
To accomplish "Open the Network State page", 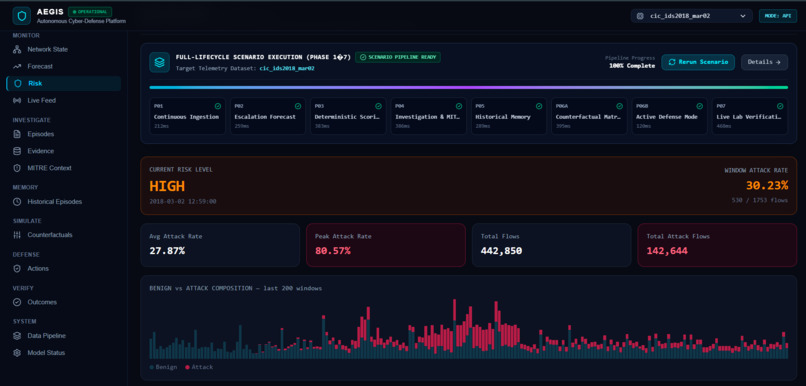I will click(63, 49).
